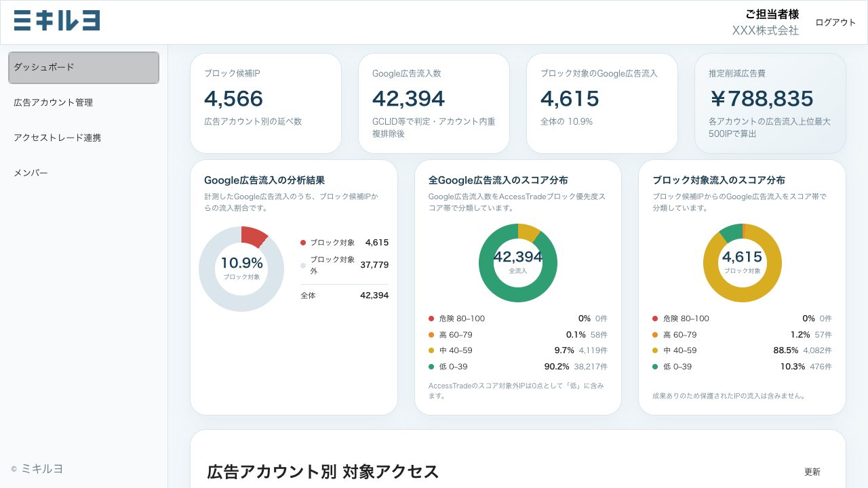Click the XXX株式会社 company name
Image resolution: width=868 pixels, height=488 pixels.
[x=766, y=30]
